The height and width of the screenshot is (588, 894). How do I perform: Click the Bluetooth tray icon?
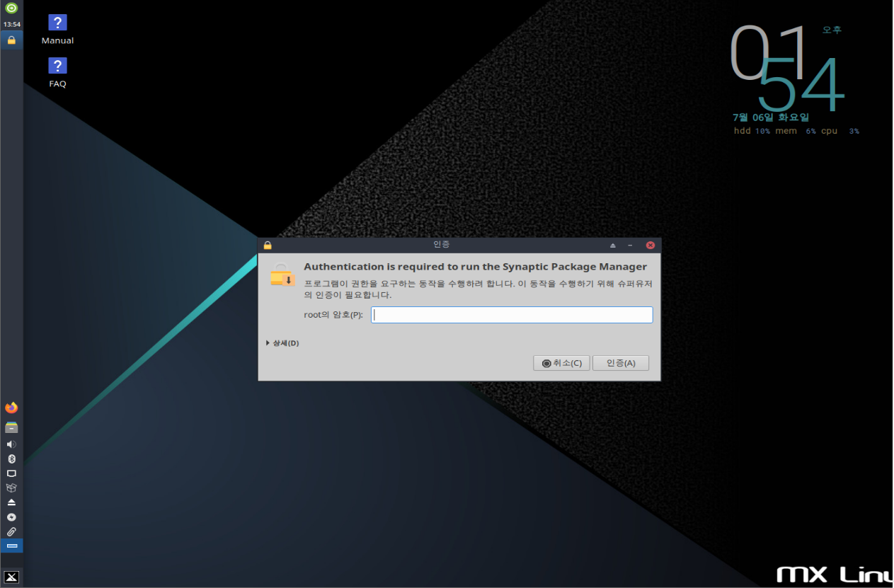(x=11, y=459)
